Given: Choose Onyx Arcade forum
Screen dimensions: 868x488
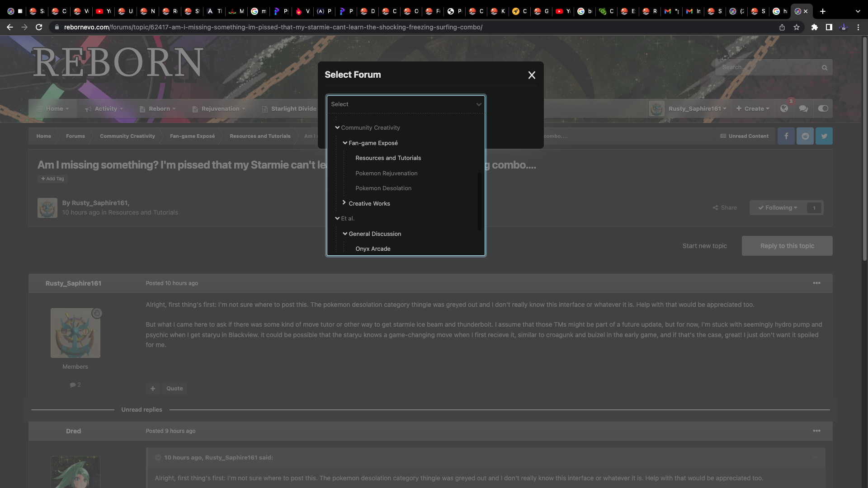Looking at the screenshot, I should 373,249.
